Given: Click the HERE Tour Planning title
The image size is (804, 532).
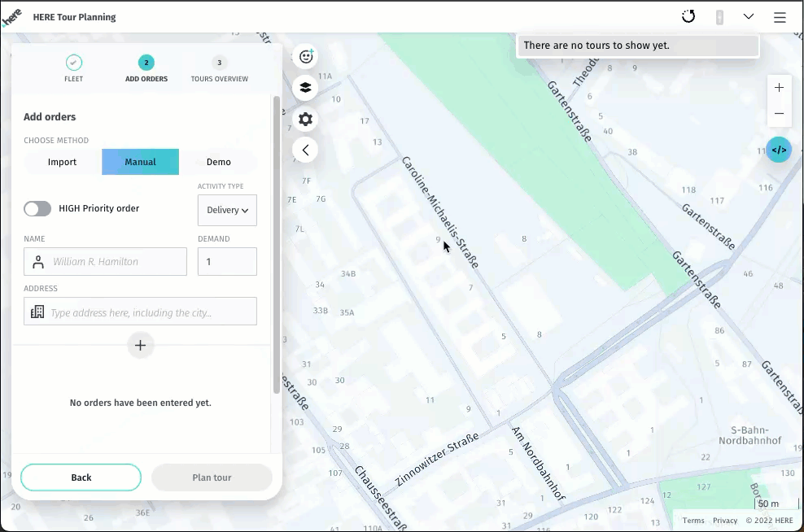Looking at the screenshot, I should coord(74,17).
